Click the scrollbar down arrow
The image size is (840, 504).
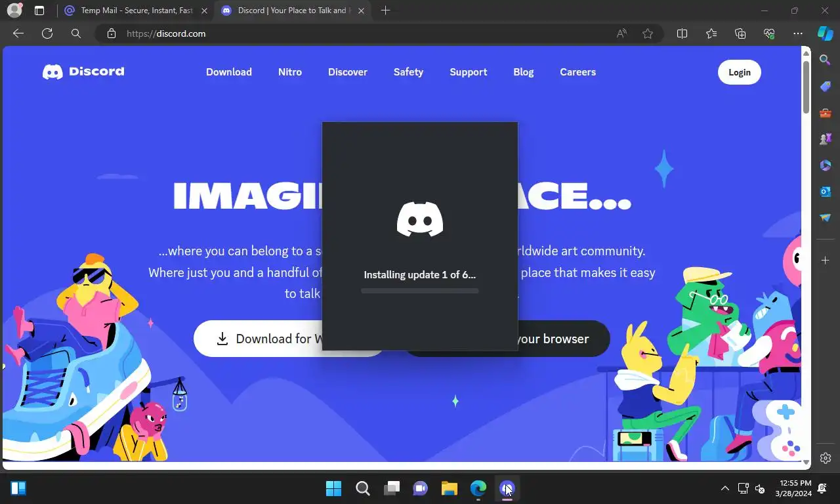click(x=806, y=463)
